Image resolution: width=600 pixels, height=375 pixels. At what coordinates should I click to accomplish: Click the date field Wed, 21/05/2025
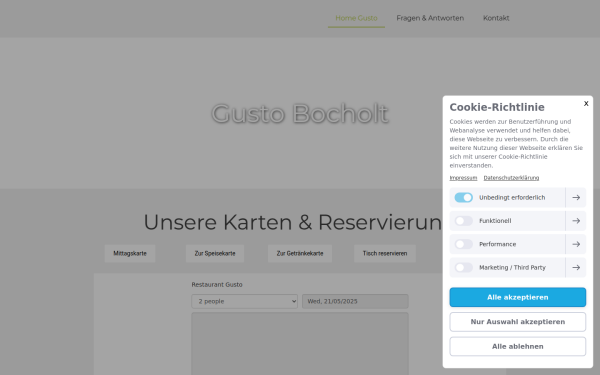tap(355, 301)
